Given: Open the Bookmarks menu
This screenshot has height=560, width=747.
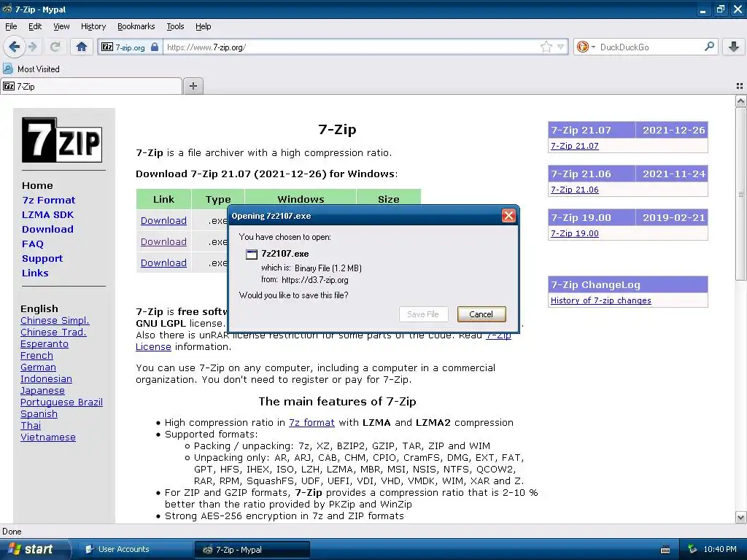Looking at the screenshot, I should click(136, 27).
